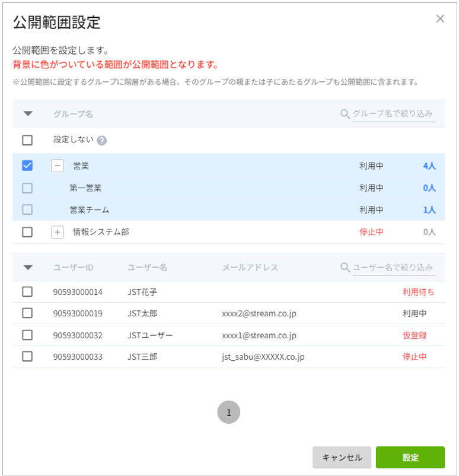
Task: Click the メールアドレス column header
Action: [250, 268]
